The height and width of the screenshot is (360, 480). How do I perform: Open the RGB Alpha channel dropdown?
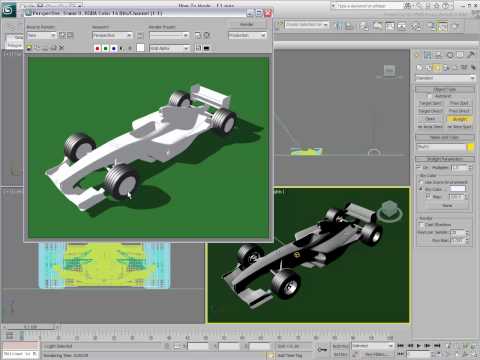coord(169,48)
